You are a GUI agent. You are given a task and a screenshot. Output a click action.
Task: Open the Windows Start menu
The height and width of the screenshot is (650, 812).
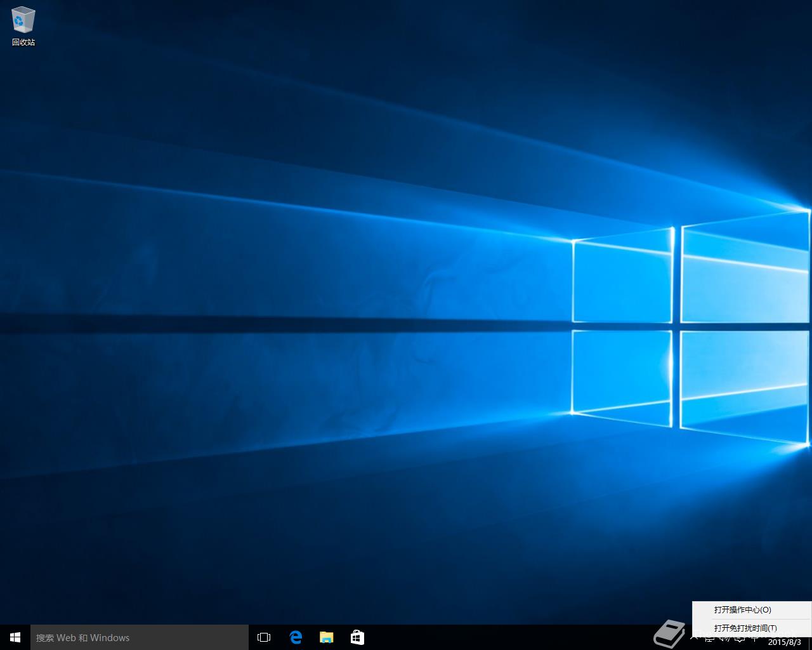coord(15,637)
